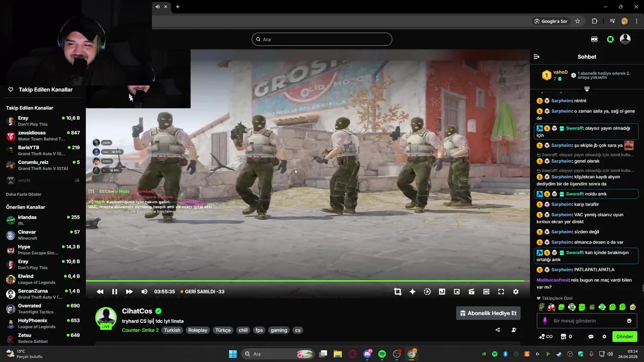The height and width of the screenshot is (362, 644).
Task: Open irlandas recommended channel
Action: click(x=43, y=220)
